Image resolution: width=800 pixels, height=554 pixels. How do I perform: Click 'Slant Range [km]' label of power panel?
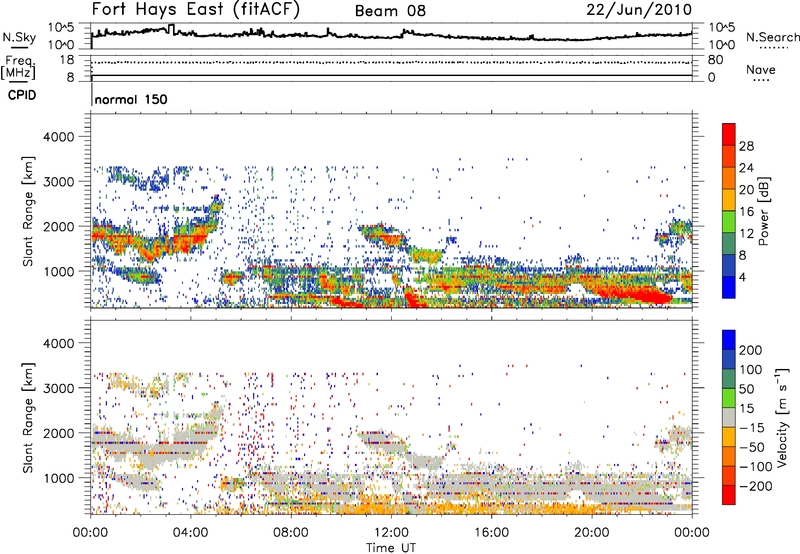(x=28, y=211)
